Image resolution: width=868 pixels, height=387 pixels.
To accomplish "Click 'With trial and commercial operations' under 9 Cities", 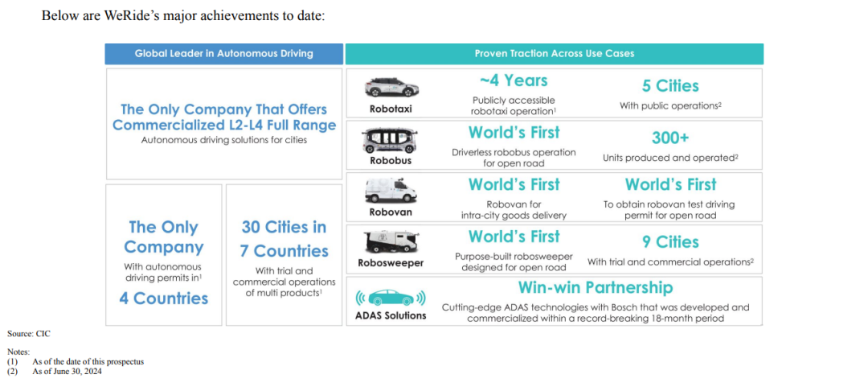I will tap(670, 261).
